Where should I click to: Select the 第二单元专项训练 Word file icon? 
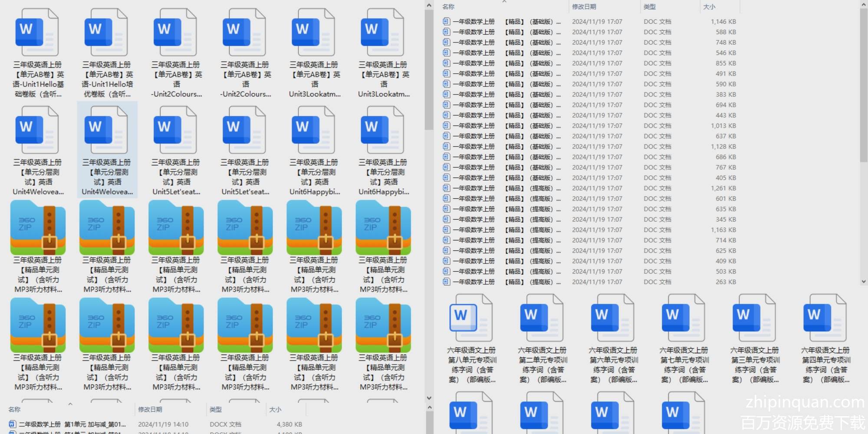tap(542, 317)
